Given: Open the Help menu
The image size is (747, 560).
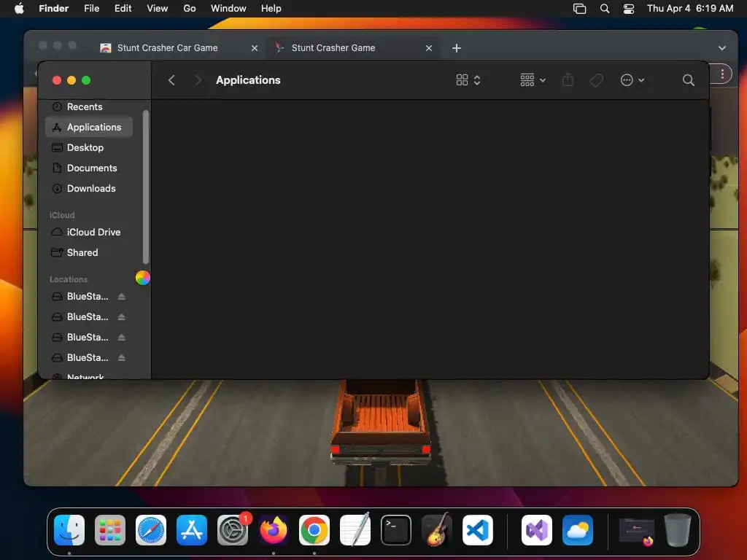Looking at the screenshot, I should (271, 8).
